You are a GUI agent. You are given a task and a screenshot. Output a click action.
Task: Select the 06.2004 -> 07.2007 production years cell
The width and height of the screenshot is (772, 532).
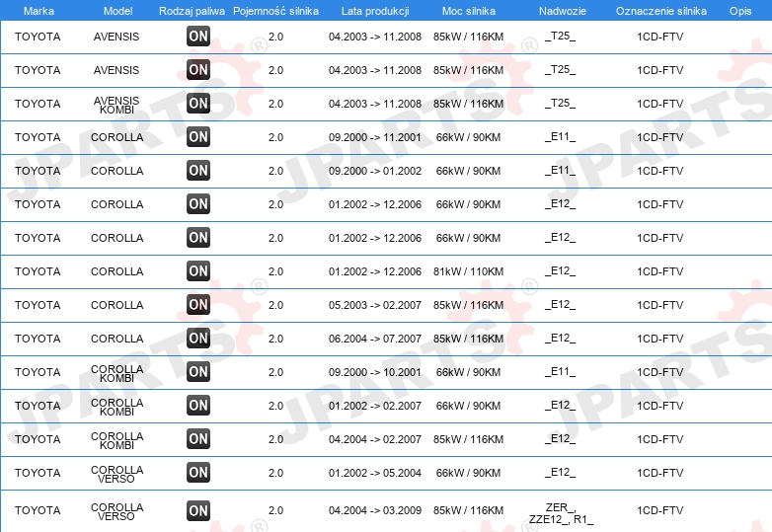375,339
